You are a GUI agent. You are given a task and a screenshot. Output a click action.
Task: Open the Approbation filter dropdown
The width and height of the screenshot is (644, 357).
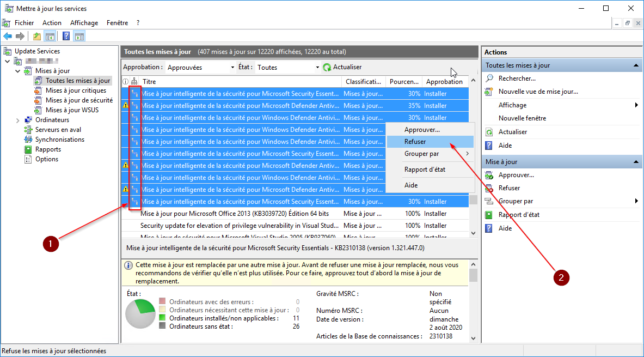tap(232, 68)
